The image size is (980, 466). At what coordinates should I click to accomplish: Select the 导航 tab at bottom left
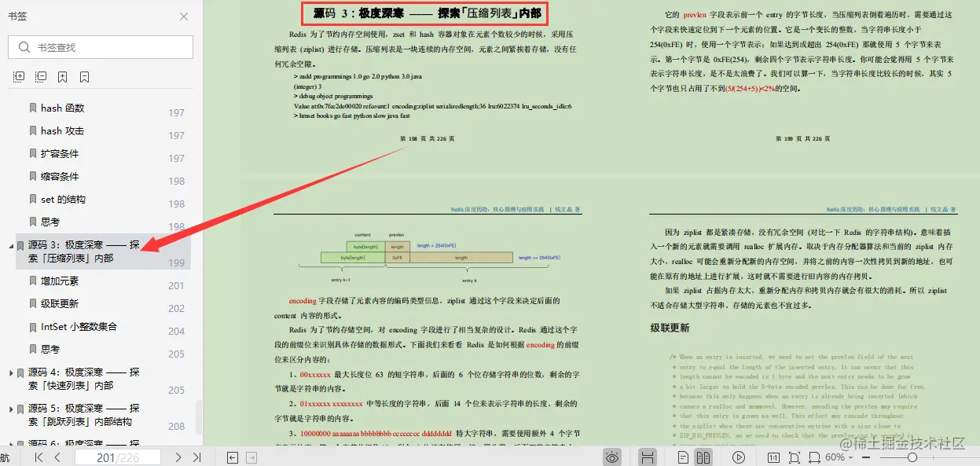(6, 457)
